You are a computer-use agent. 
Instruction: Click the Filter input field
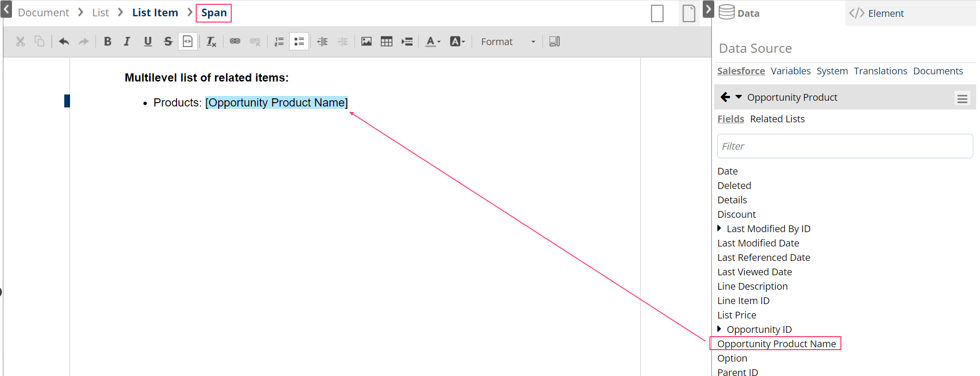844,146
